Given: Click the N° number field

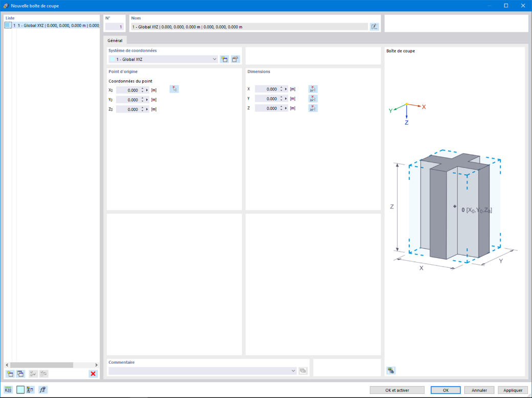Looking at the screenshot, I should pos(115,27).
